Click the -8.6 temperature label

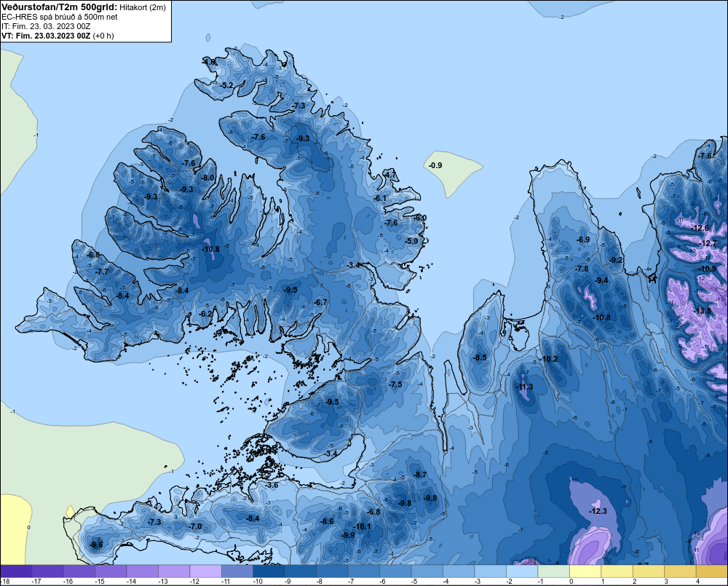coord(327,521)
